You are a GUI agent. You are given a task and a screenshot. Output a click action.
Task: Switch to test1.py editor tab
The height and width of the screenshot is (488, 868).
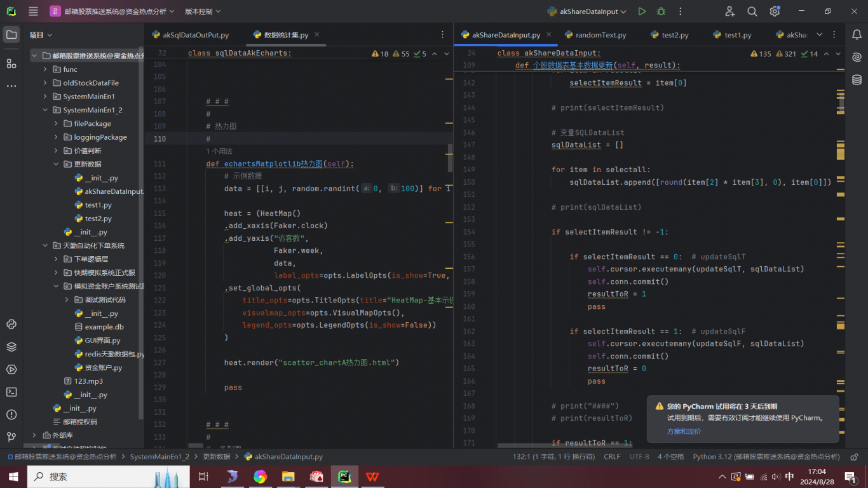731,35
